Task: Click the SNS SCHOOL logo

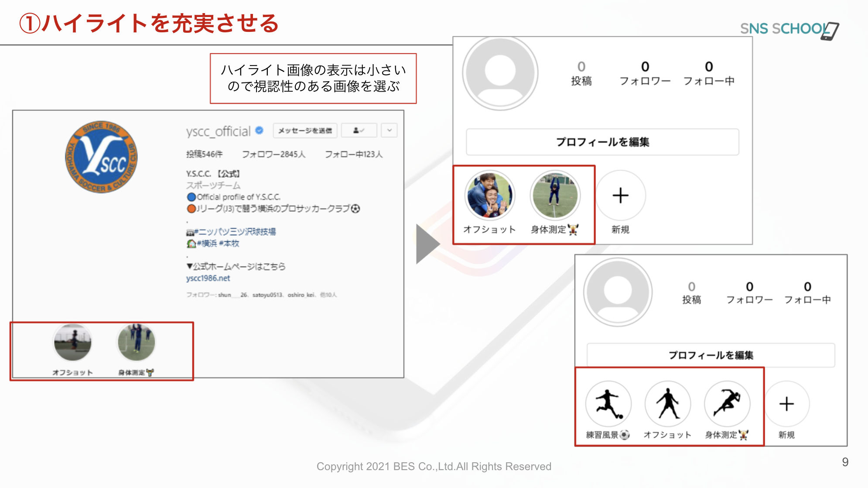Action: (x=789, y=29)
